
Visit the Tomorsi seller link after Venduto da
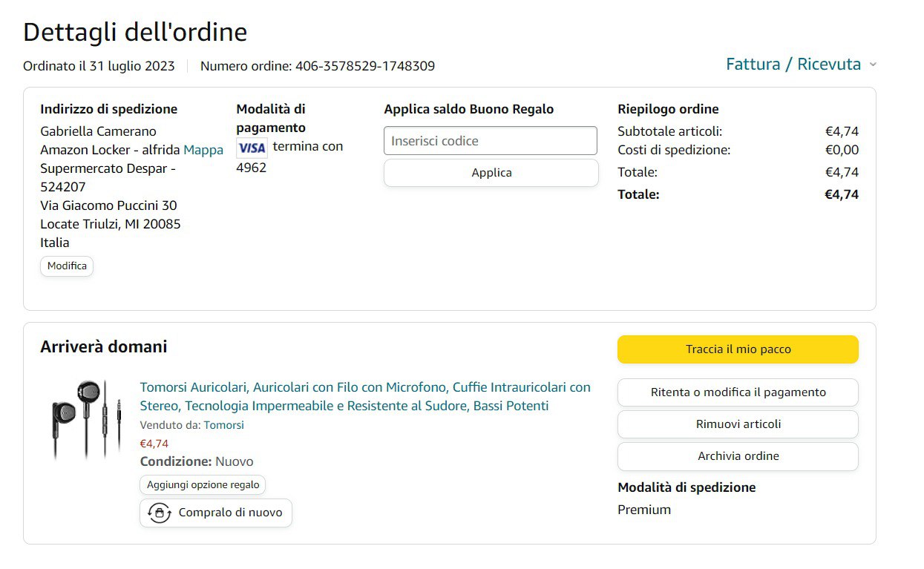224,425
